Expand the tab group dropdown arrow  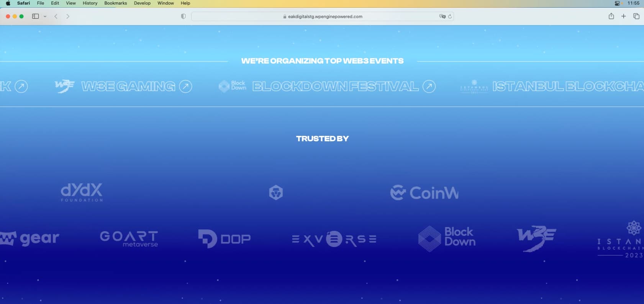[45, 16]
